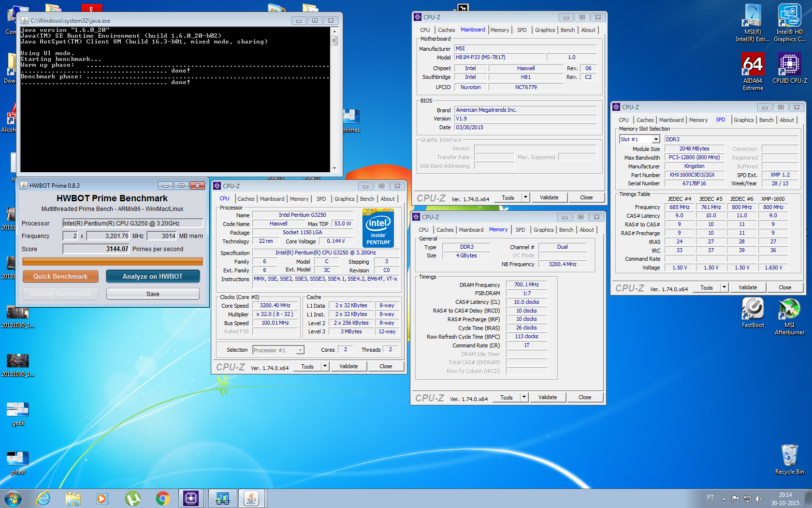This screenshot has height=508, width=812.
Task: Select Graphics tab in CPU-Z Mainboard window
Action: pyautogui.click(x=545, y=30)
